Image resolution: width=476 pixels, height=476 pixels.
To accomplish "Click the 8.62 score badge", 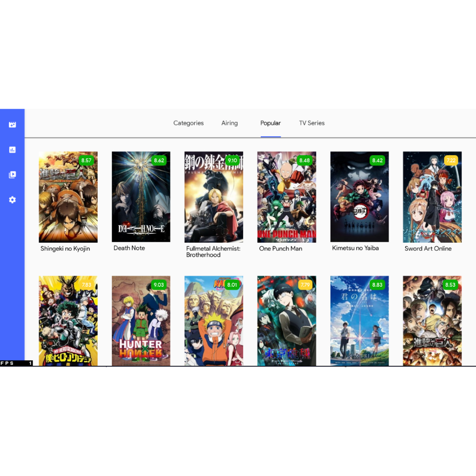I will tap(159, 160).
